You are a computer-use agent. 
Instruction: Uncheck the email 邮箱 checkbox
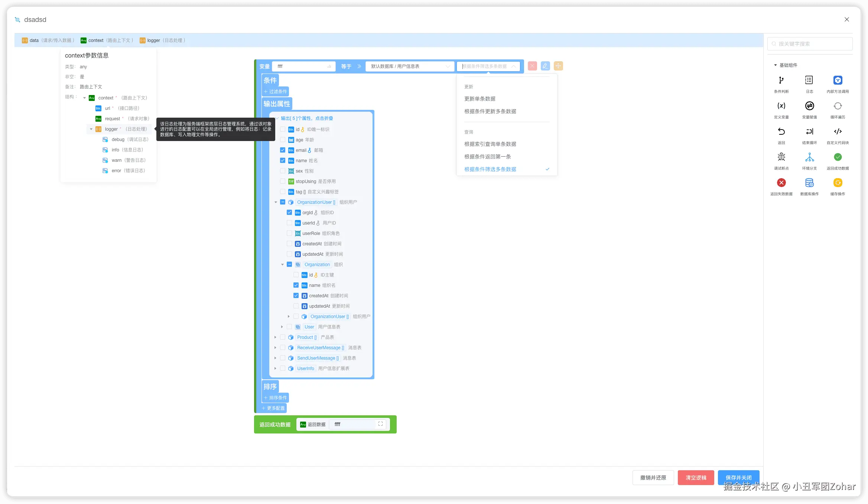coord(283,150)
